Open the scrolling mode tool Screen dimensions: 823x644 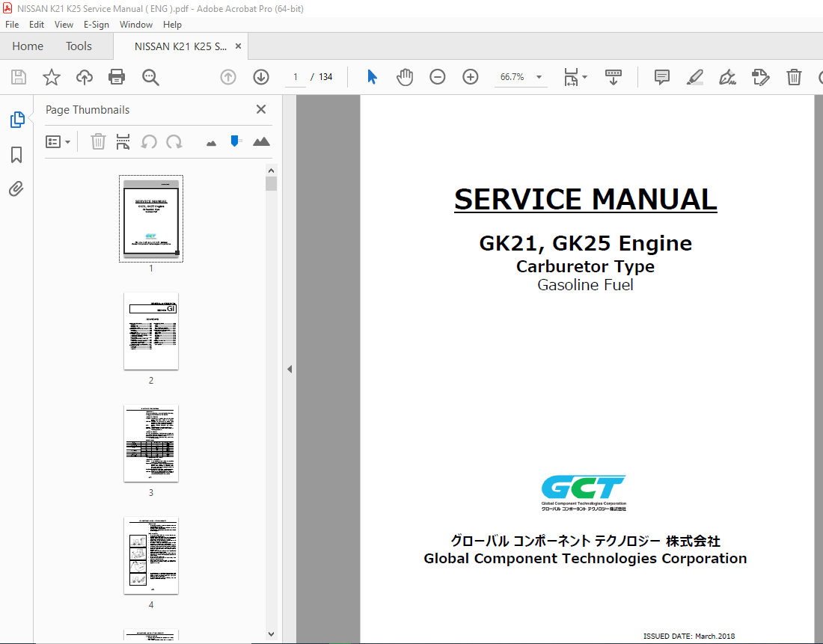613,77
